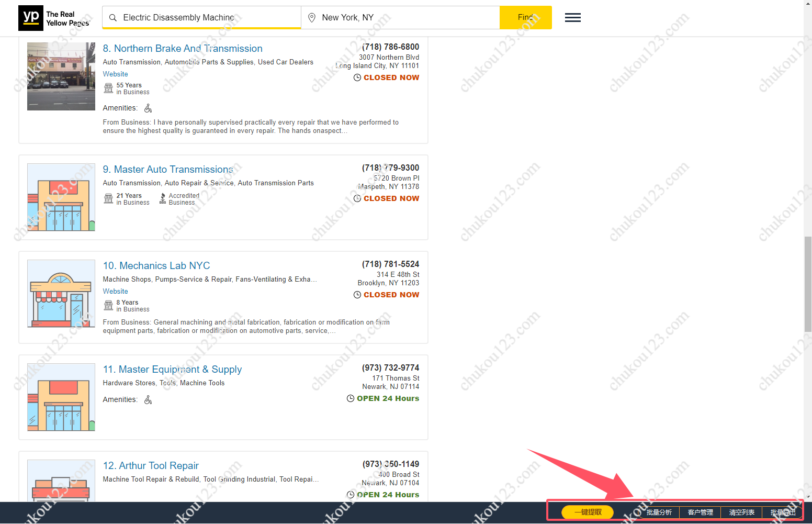Click Machine Tools category under Master Equipment
The height and width of the screenshot is (524, 812).
pos(202,383)
